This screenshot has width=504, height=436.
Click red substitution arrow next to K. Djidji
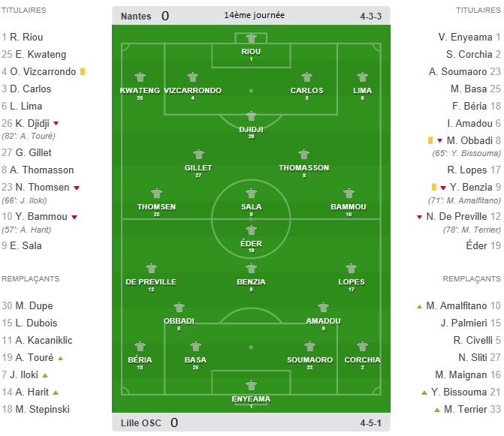pos(56,123)
